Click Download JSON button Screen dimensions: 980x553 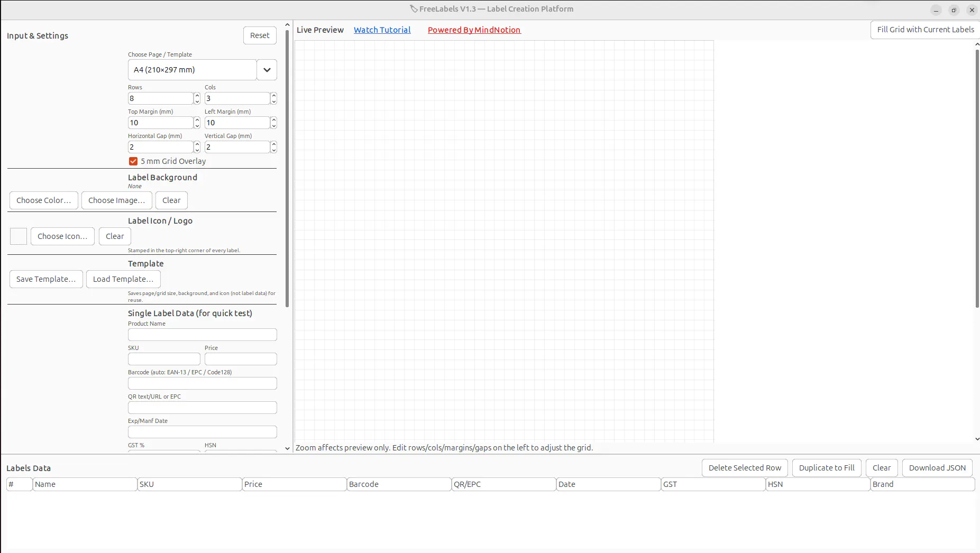(x=937, y=468)
